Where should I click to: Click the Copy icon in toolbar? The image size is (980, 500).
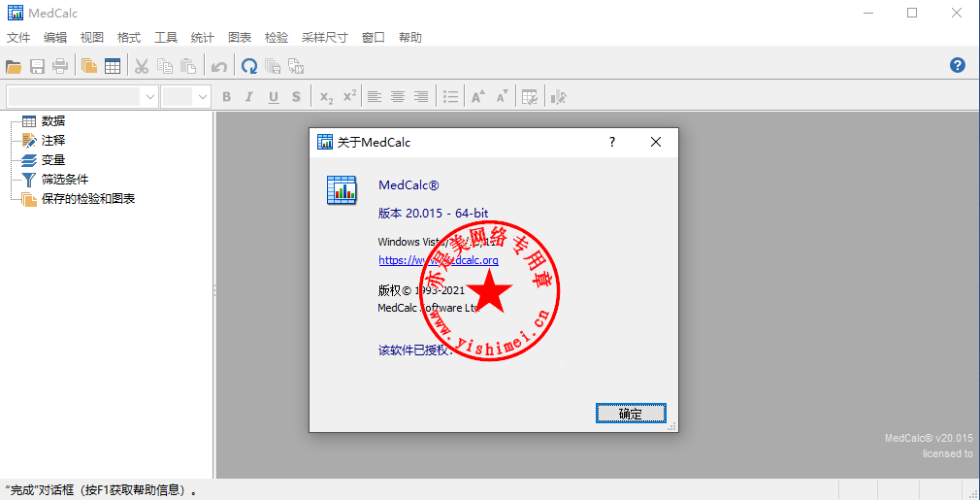165,66
